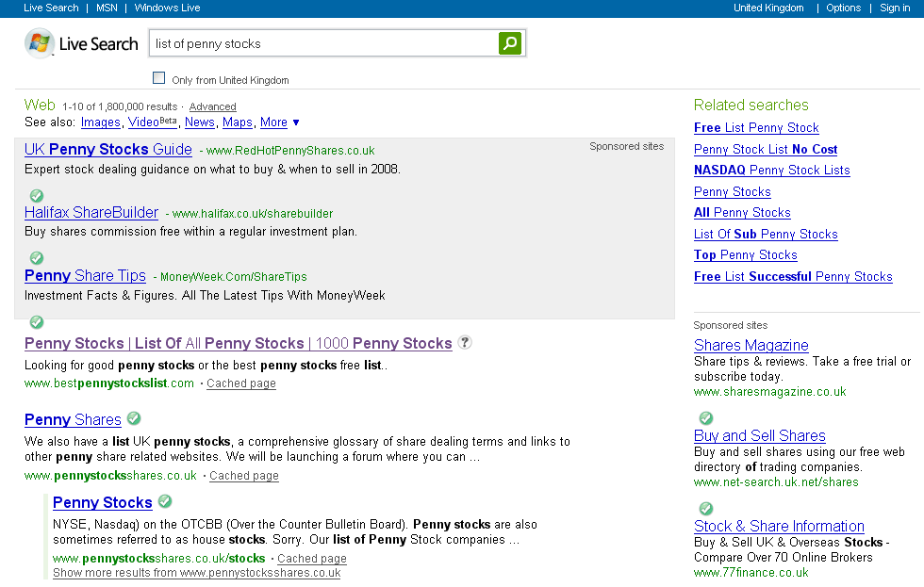The image size is (924, 587).
Task: Select related search NASDAQ Penny Stock Lists
Action: coord(772,171)
